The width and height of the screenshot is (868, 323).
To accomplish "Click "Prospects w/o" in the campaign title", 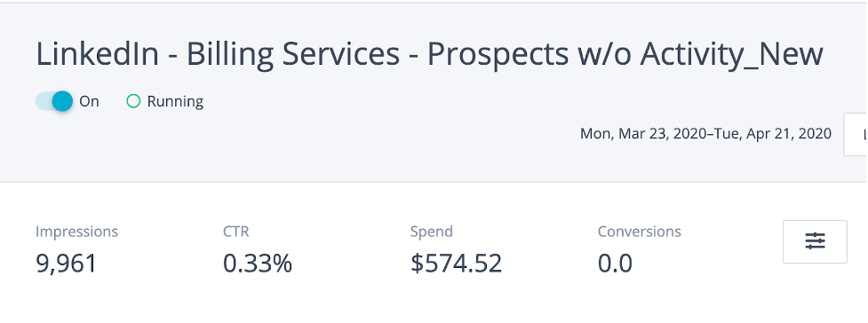I will tap(530, 55).
